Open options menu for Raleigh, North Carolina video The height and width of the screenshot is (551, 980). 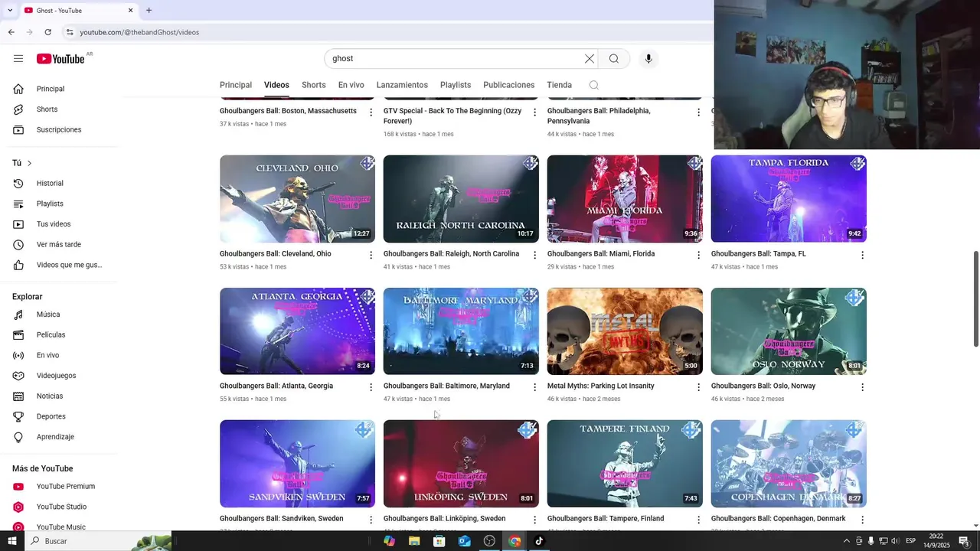click(535, 255)
